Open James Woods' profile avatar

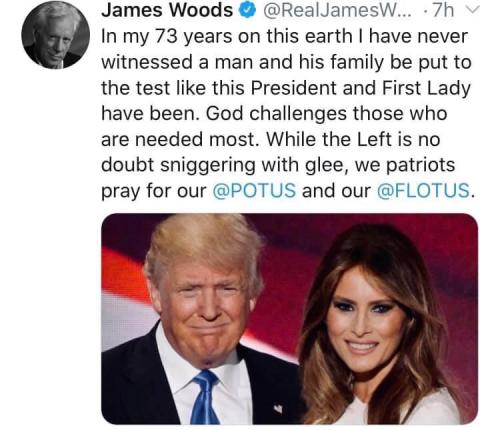(x=56, y=35)
